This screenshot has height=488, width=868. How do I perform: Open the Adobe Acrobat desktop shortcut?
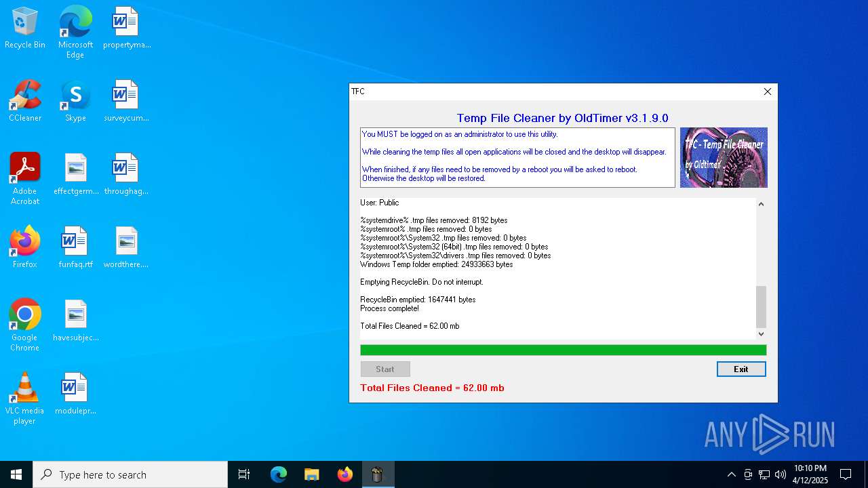click(x=25, y=179)
